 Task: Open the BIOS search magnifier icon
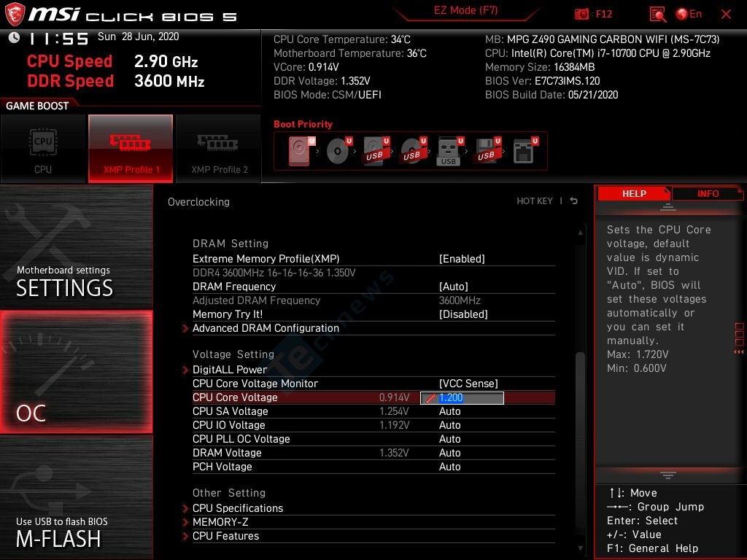click(x=657, y=15)
